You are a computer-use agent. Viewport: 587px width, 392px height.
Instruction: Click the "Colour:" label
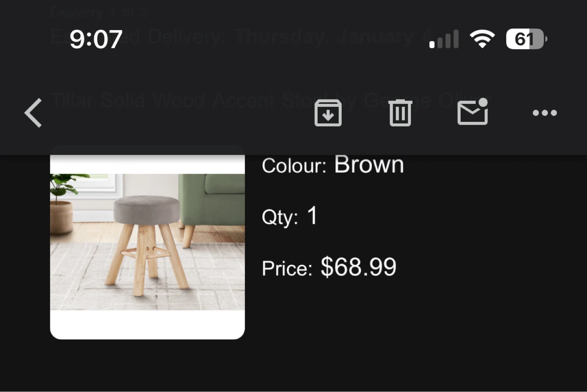pos(294,166)
